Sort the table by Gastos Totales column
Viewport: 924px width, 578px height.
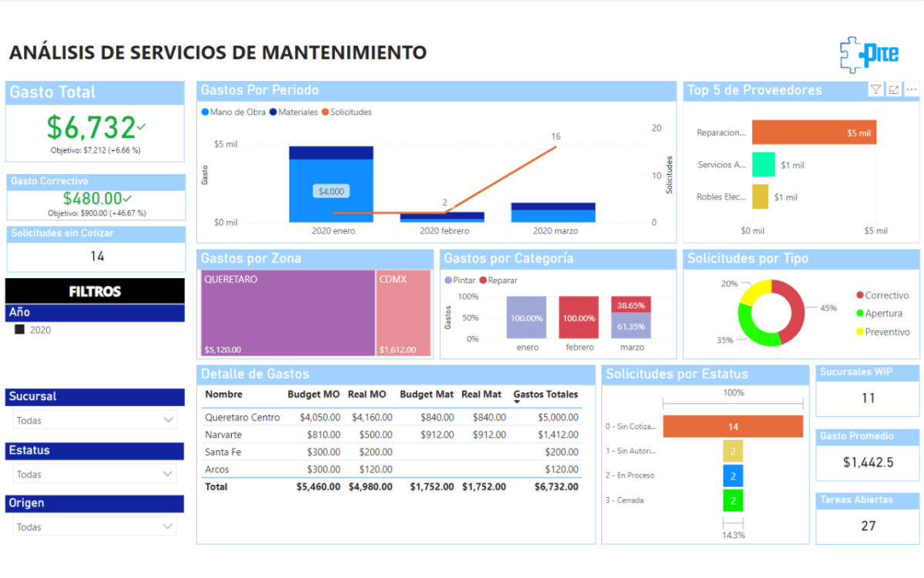click(x=545, y=394)
